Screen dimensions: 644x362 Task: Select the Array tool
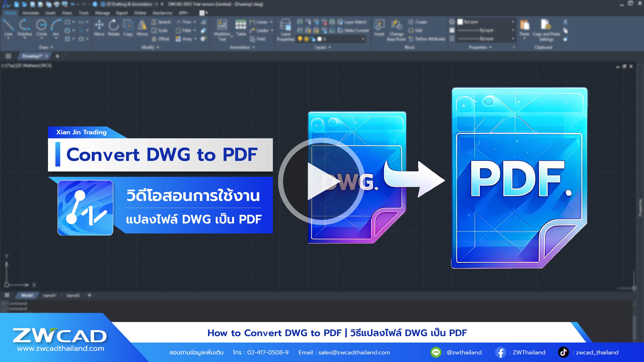pos(184,39)
